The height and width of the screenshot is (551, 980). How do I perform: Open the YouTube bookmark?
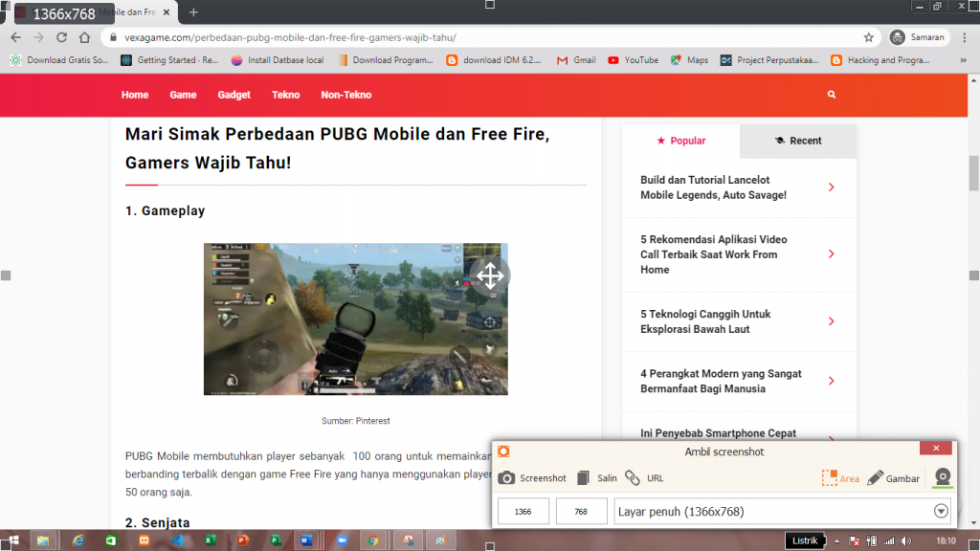[x=633, y=60]
